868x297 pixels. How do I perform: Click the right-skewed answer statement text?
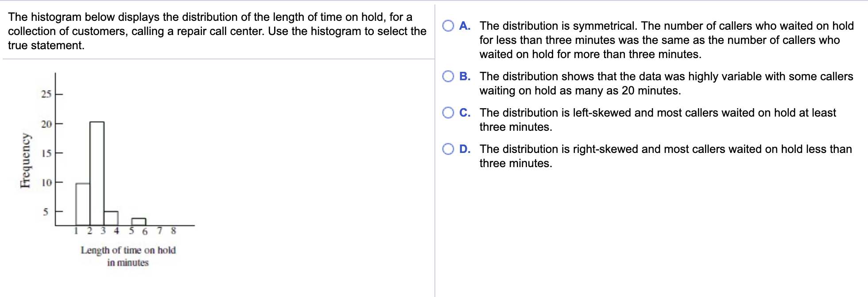point(666,156)
